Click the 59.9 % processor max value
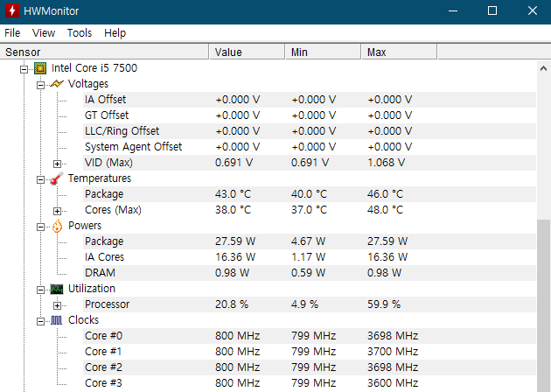The image size is (551, 392). 384,304
